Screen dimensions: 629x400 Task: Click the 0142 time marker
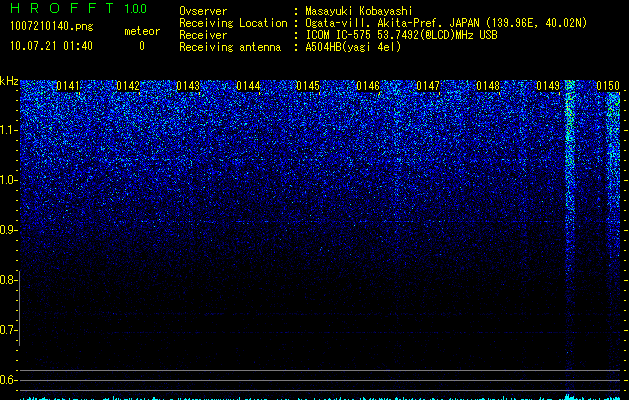[128, 86]
